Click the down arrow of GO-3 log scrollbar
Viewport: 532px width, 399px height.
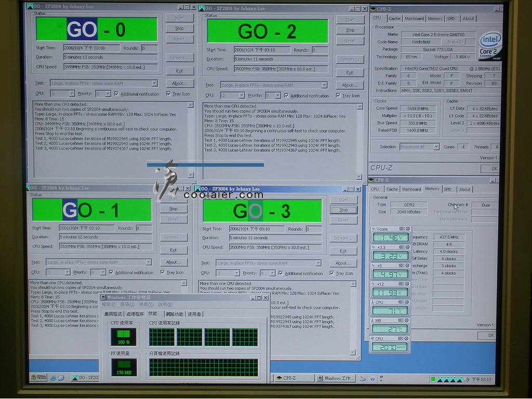point(353,353)
